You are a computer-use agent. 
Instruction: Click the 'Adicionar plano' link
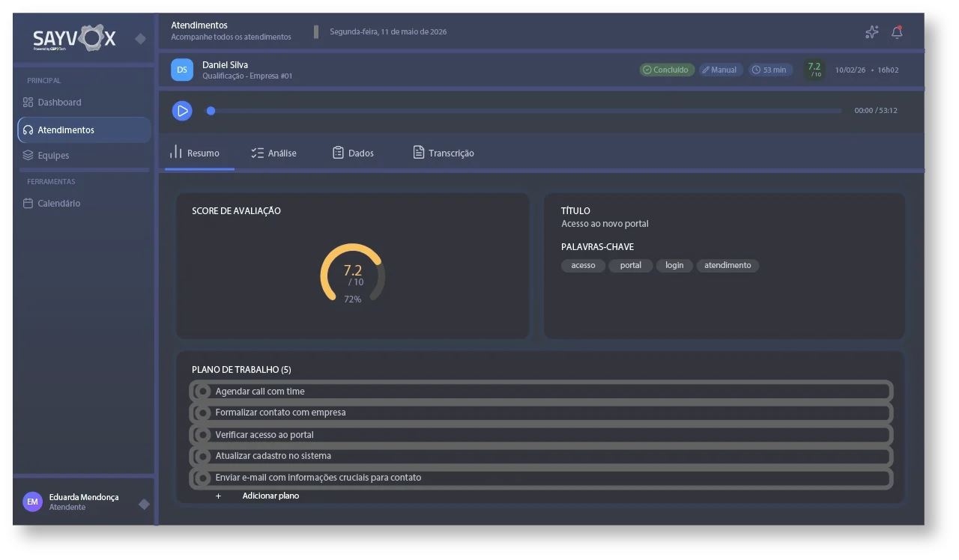point(270,496)
